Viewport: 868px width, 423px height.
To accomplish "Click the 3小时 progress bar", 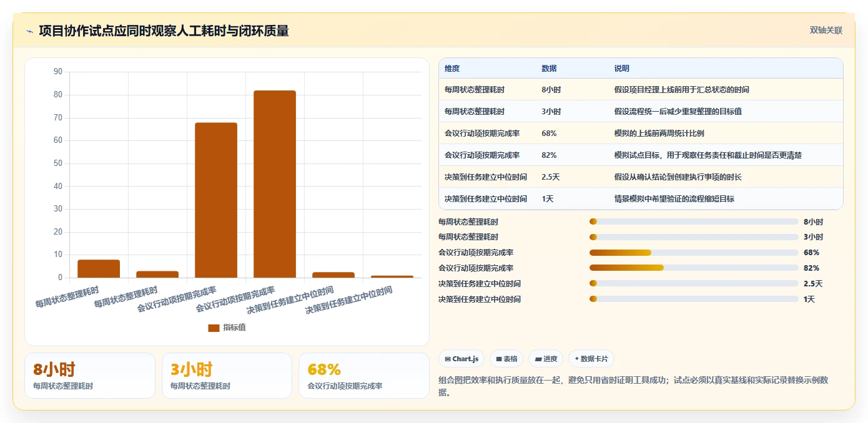I will [694, 237].
